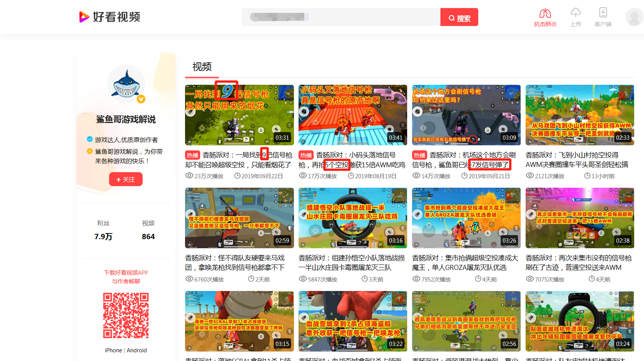Open the 队友皮城挂机惨遭淘汰 video thumbnail
The image size is (644, 361).
tap(580, 321)
